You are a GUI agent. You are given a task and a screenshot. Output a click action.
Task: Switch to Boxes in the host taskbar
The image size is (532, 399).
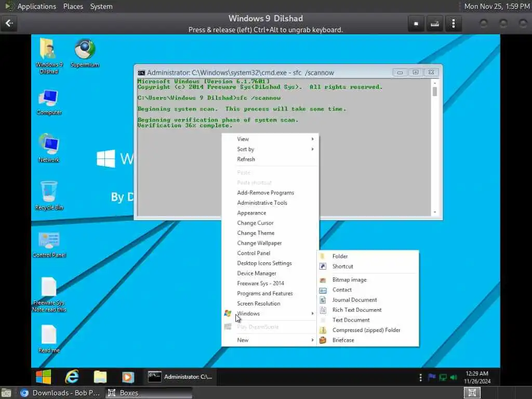tap(149, 393)
